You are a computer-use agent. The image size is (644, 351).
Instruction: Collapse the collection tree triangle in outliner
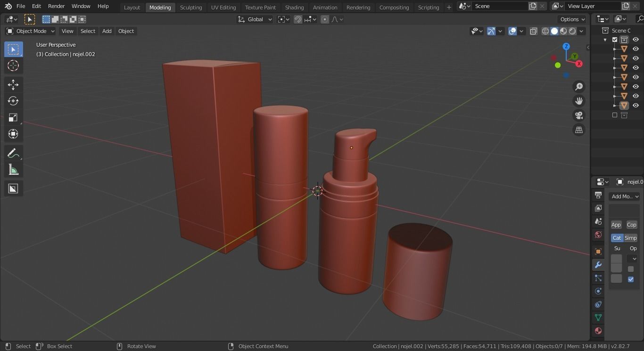click(x=605, y=40)
